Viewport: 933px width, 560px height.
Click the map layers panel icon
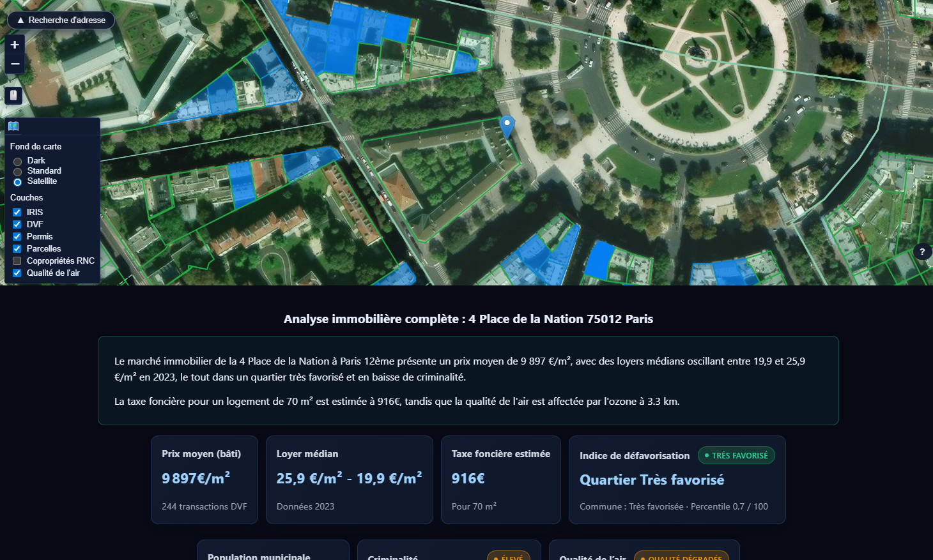pos(13,126)
